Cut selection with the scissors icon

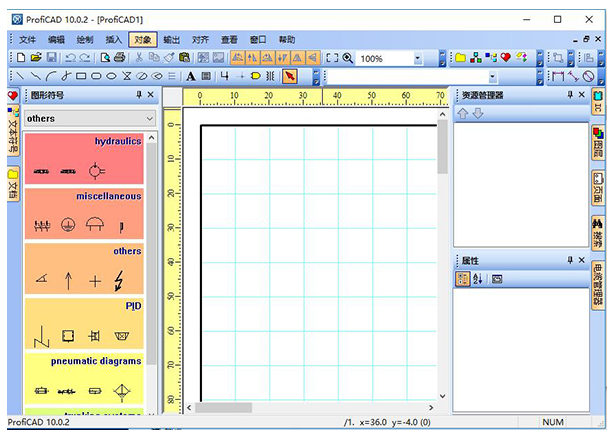click(x=139, y=58)
